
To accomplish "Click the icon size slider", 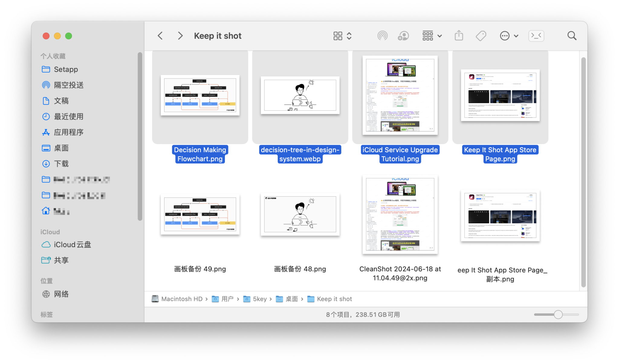I will tap(558, 314).
